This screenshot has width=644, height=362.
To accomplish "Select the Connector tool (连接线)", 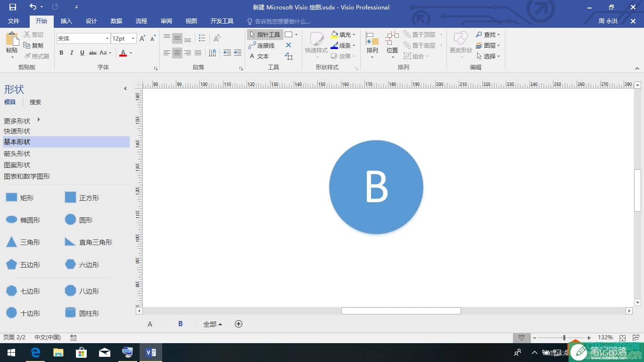I will 262,45.
